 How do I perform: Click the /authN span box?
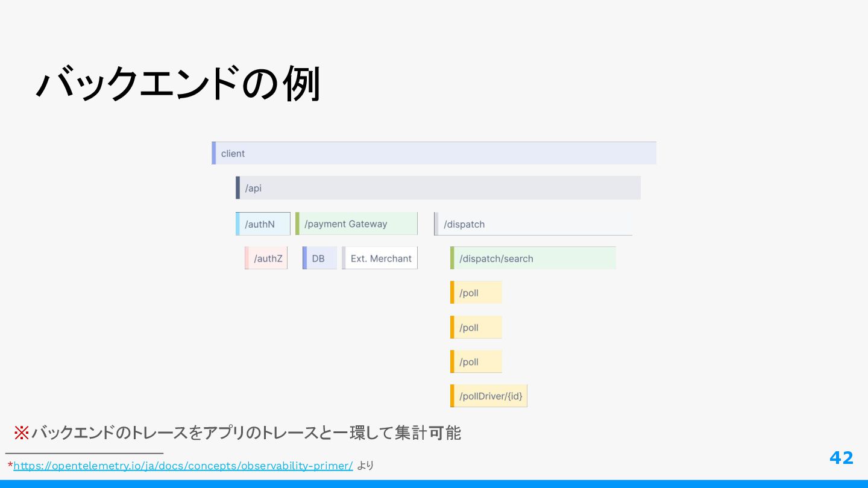point(263,224)
